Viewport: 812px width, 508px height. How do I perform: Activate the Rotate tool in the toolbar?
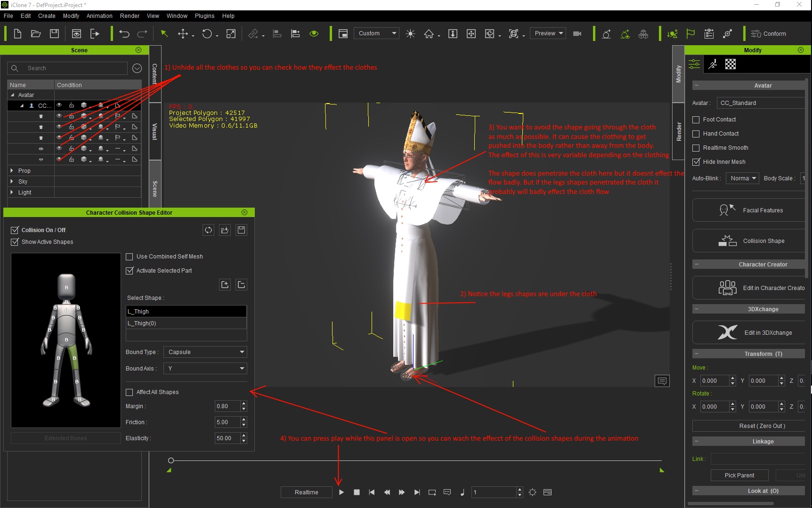[207, 33]
